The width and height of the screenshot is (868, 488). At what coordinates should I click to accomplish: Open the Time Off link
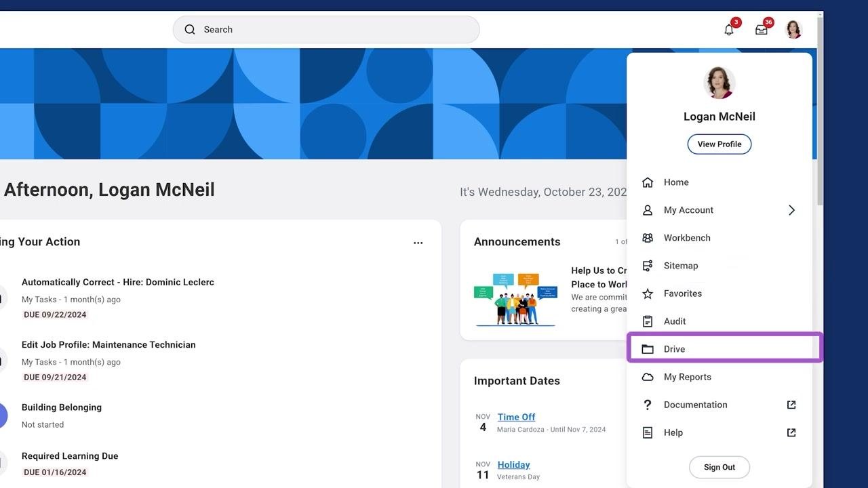tap(516, 417)
